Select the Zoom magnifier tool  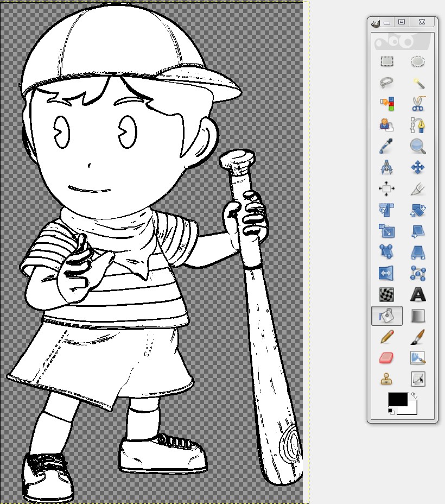[x=417, y=146]
